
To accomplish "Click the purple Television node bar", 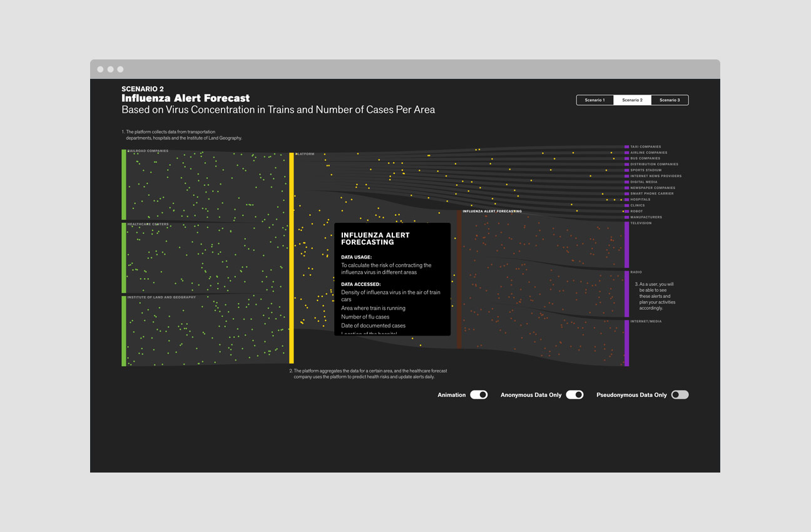I will (626, 245).
